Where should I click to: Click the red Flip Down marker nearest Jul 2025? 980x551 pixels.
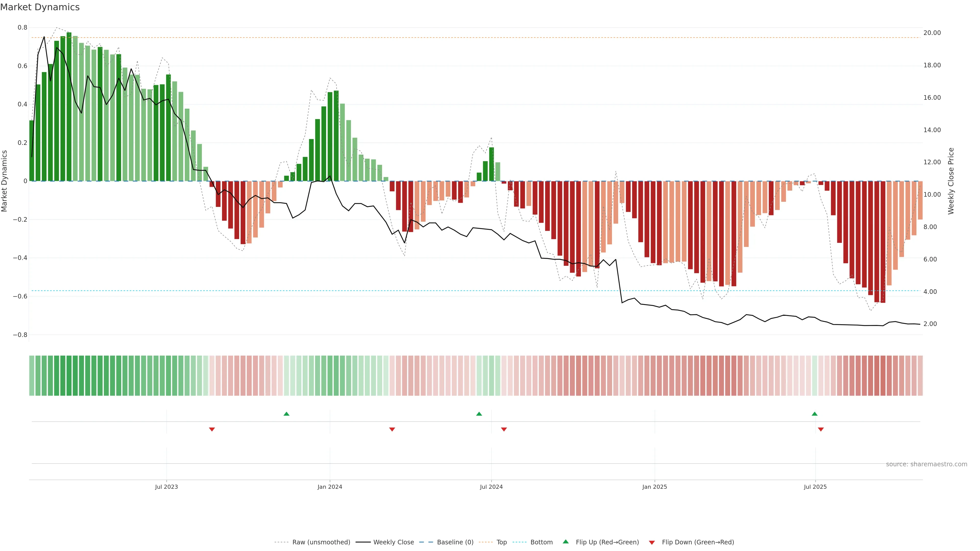pyautogui.click(x=820, y=429)
